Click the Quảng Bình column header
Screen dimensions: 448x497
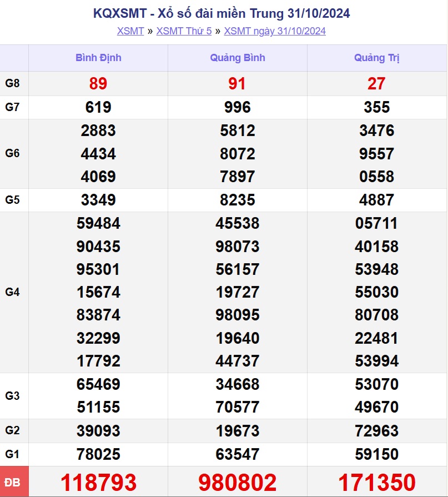click(x=238, y=58)
